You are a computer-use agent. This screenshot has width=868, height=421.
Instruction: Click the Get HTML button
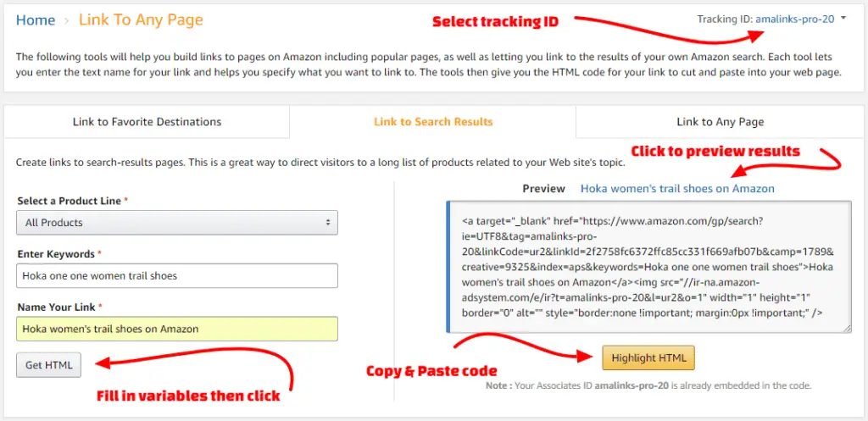tap(48, 365)
